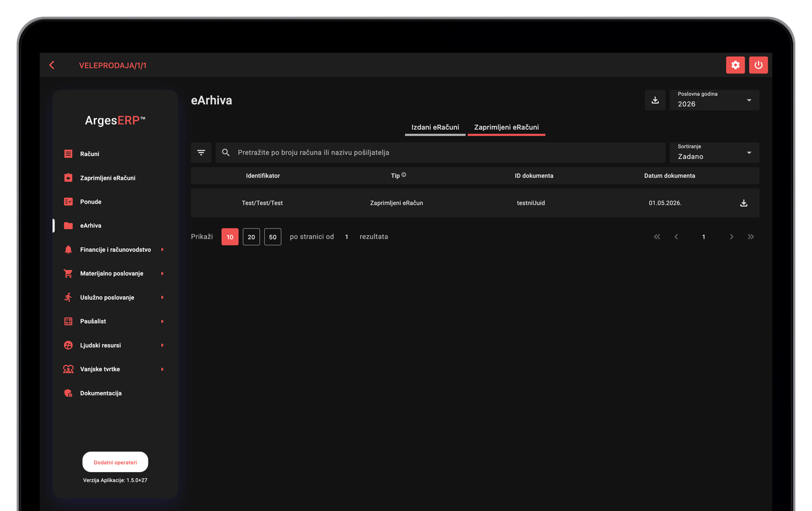Select page size 20
The height and width of the screenshot is (511, 812).
coord(251,237)
